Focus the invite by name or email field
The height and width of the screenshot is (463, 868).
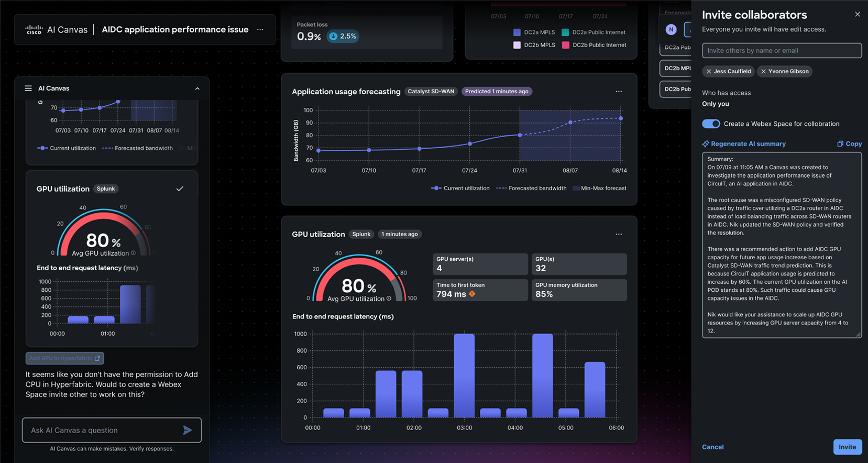pos(782,51)
